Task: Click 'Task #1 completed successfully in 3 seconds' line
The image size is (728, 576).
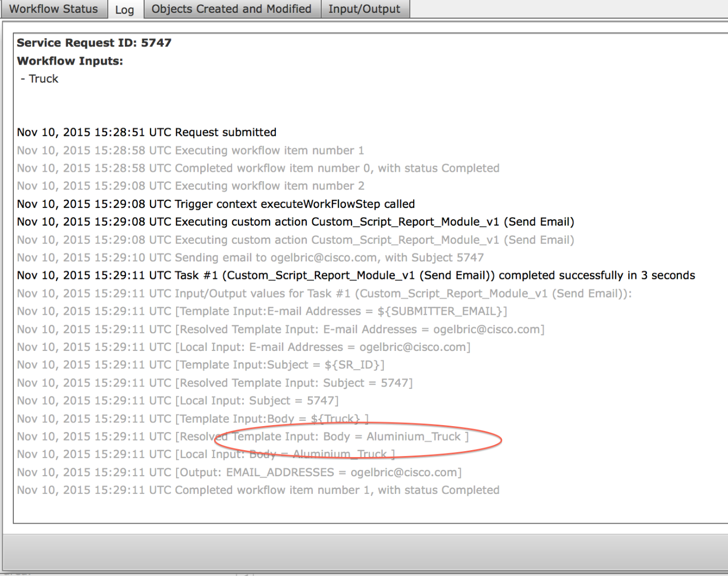Action: point(356,275)
